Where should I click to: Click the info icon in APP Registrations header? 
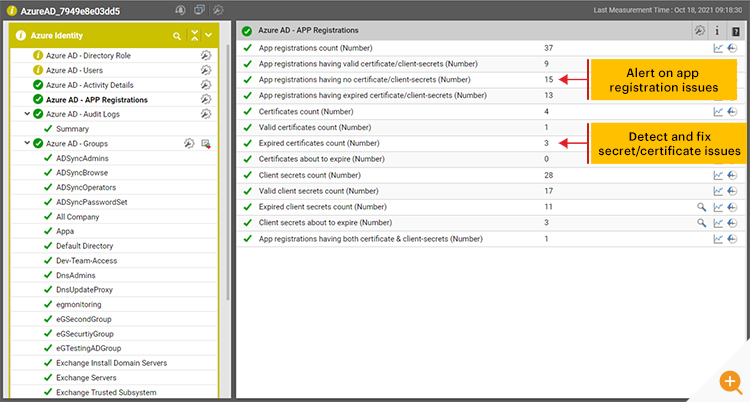(x=717, y=31)
